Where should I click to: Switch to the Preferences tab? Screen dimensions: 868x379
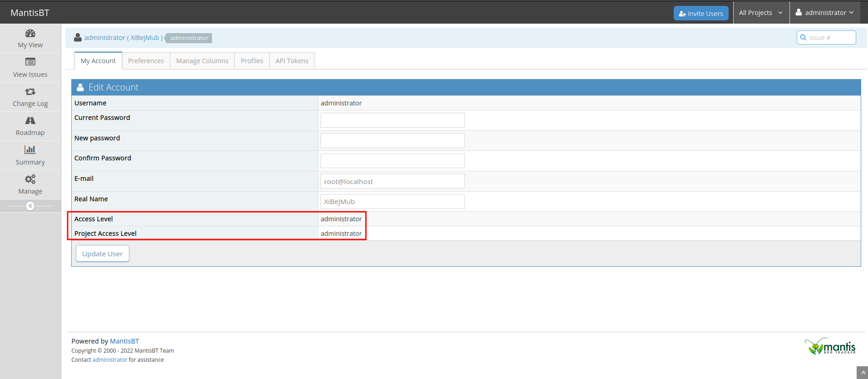pyautogui.click(x=146, y=61)
